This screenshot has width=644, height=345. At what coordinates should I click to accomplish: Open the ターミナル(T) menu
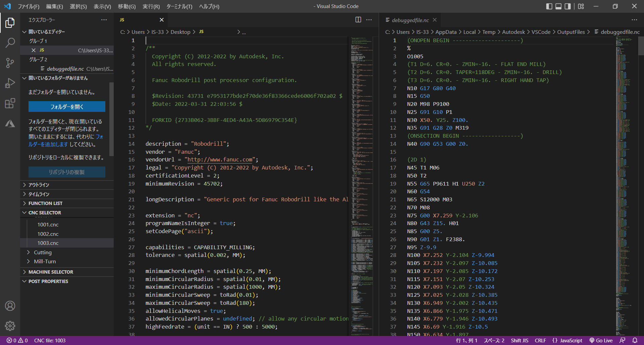point(179,6)
